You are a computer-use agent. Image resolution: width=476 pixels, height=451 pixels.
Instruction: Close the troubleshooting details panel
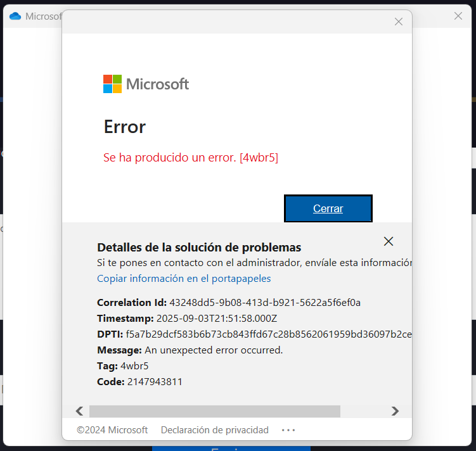[x=389, y=241]
